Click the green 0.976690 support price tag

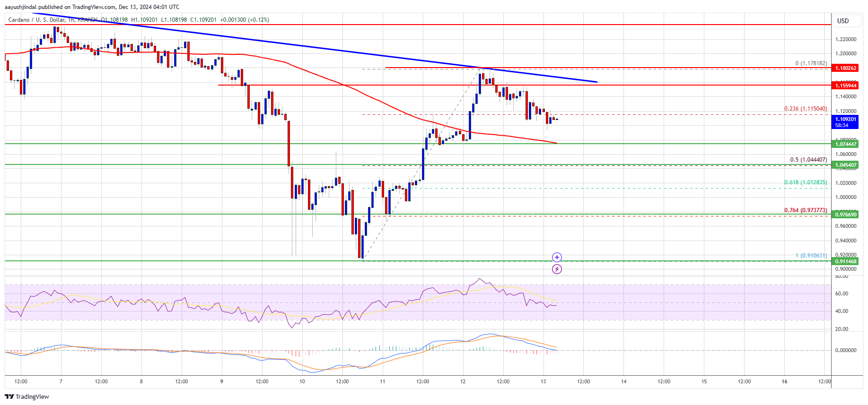click(845, 215)
